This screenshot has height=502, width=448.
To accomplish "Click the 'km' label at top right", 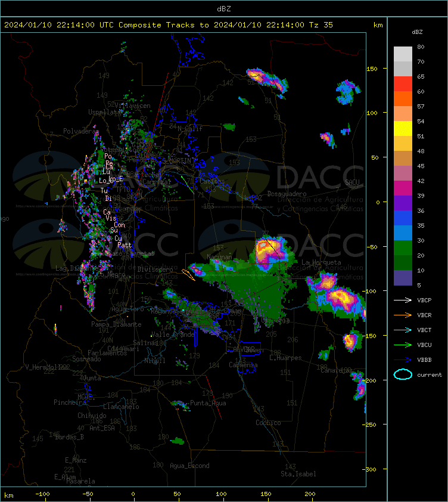I will (x=378, y=25).
